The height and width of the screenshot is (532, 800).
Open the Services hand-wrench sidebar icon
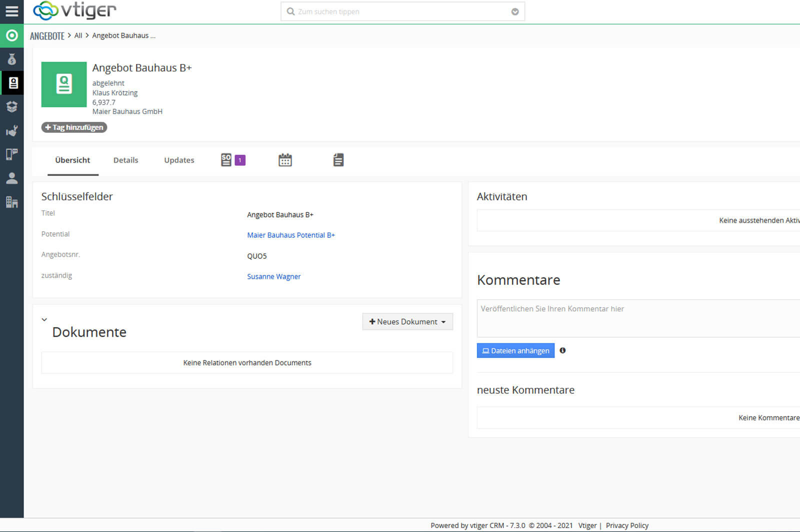click(11, 131)
